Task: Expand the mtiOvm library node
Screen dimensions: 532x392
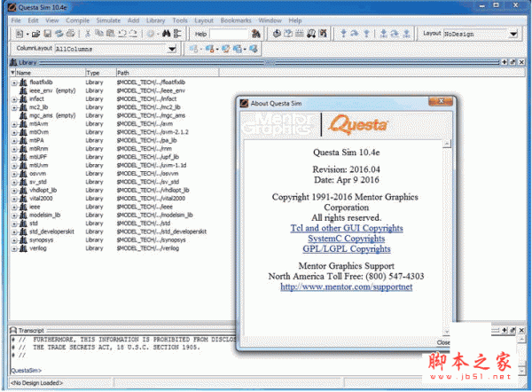Action: click(14, 133)
